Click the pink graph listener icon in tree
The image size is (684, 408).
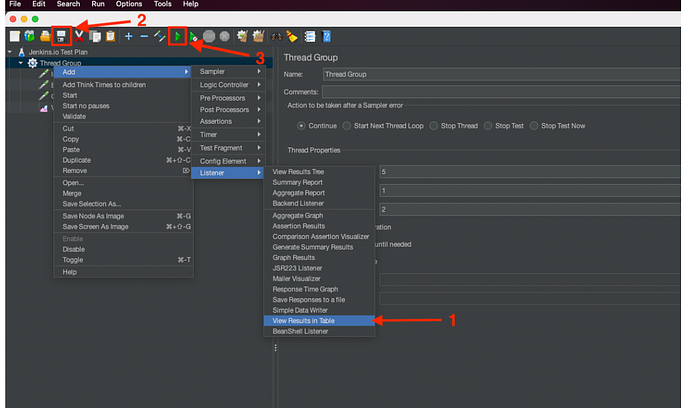[x=44, y=108]
